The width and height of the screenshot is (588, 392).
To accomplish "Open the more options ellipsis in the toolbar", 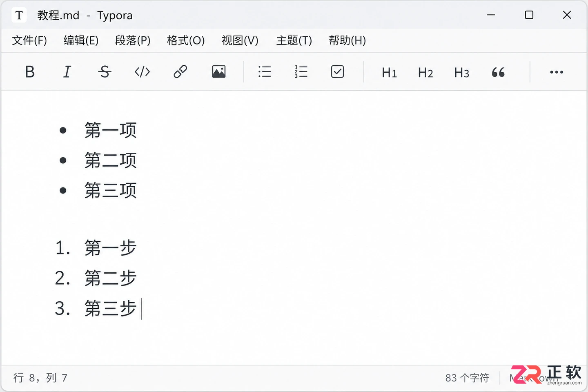I will coord(557,72).
